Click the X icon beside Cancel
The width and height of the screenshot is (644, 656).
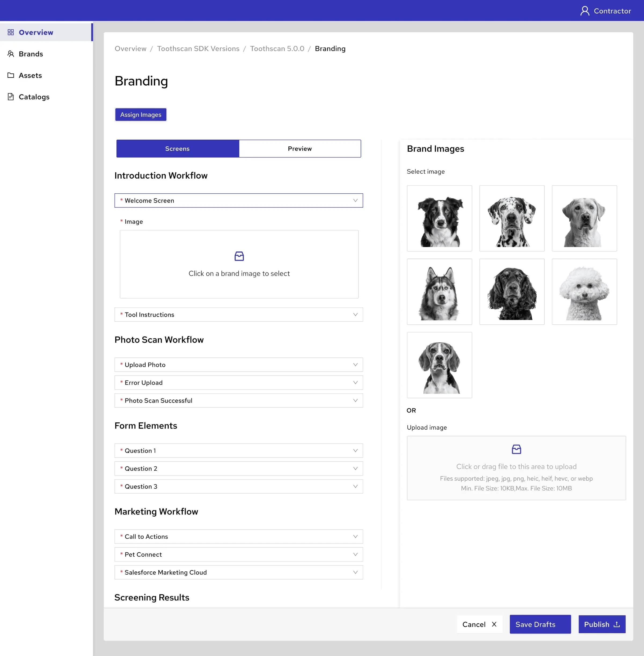(x=494, y=624)
